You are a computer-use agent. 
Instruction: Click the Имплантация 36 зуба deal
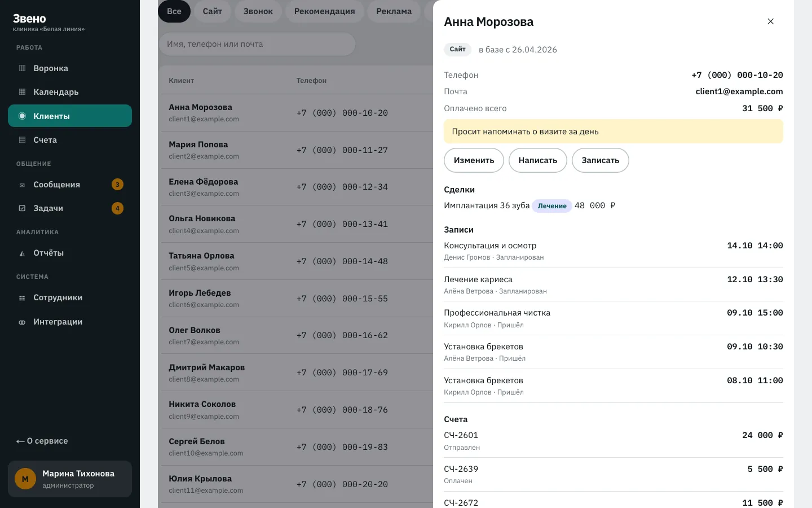pyautogui.click(x=487, y=205)
